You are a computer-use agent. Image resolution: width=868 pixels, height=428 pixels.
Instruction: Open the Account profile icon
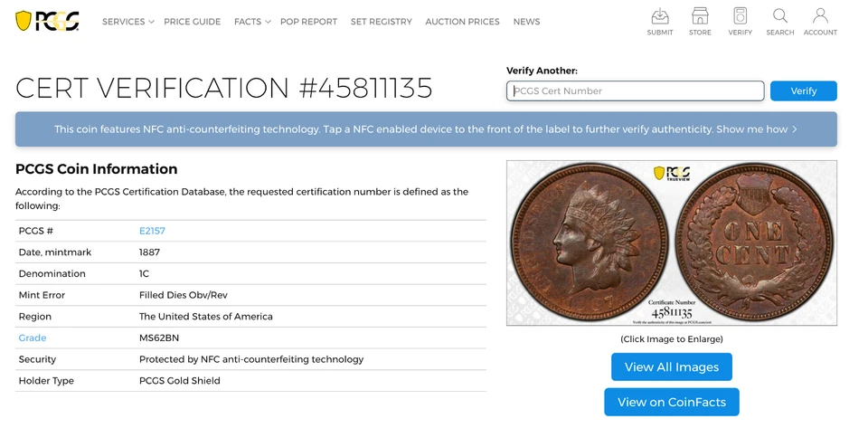(820, 22)
